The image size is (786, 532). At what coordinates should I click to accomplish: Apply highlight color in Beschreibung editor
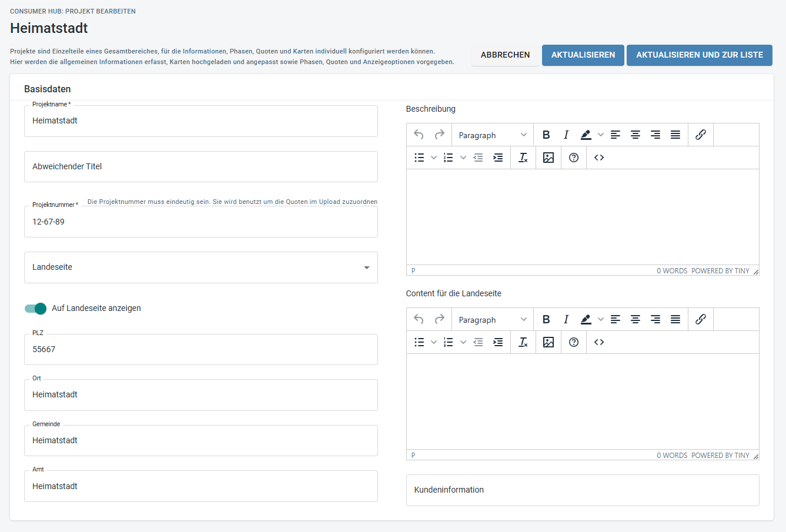pyautogui.click(x=586, y=135)
